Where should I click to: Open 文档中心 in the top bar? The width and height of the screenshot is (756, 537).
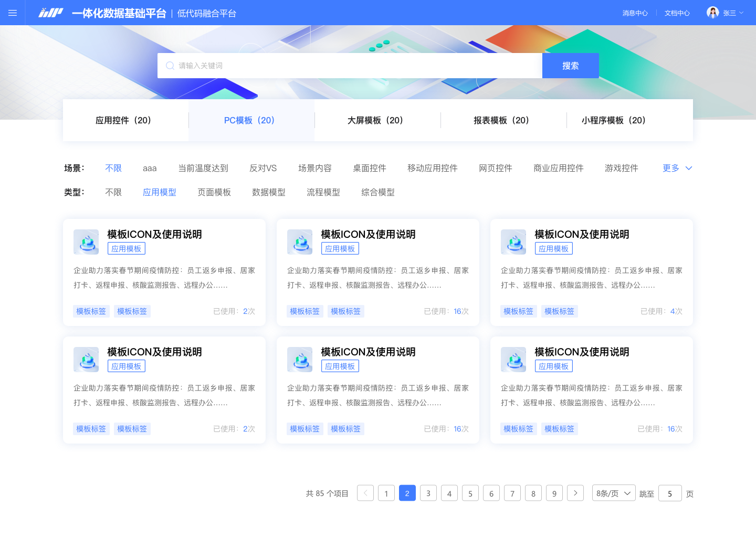677,13
